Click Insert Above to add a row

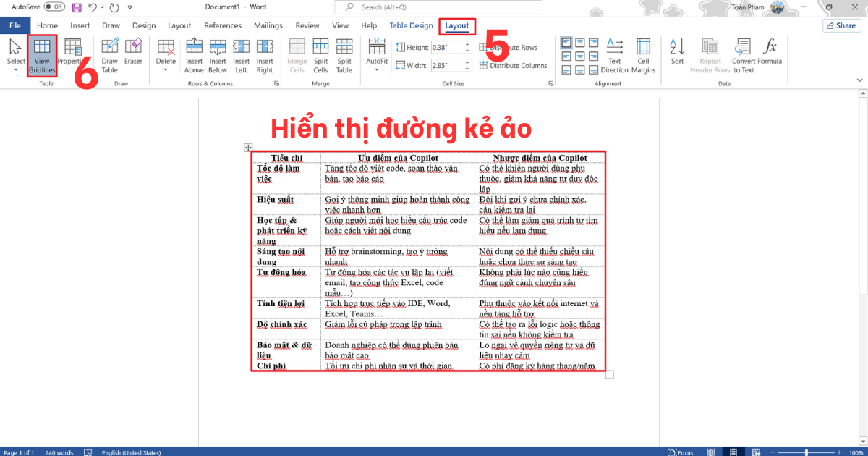point(194,56)
